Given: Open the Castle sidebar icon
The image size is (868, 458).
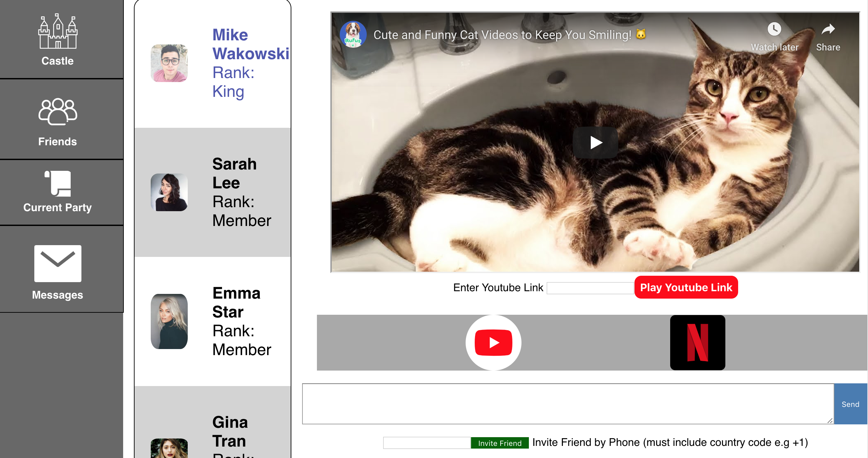Looking at the screenshot, I should tap(58, 31).
